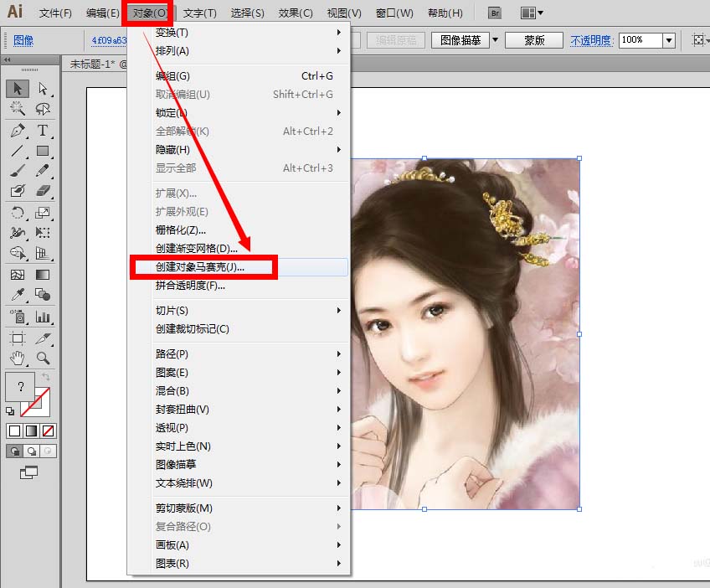This screenshot has width=710, height=588.
Task: Click the Change Screen Mode icon
Action: (28, 472)
